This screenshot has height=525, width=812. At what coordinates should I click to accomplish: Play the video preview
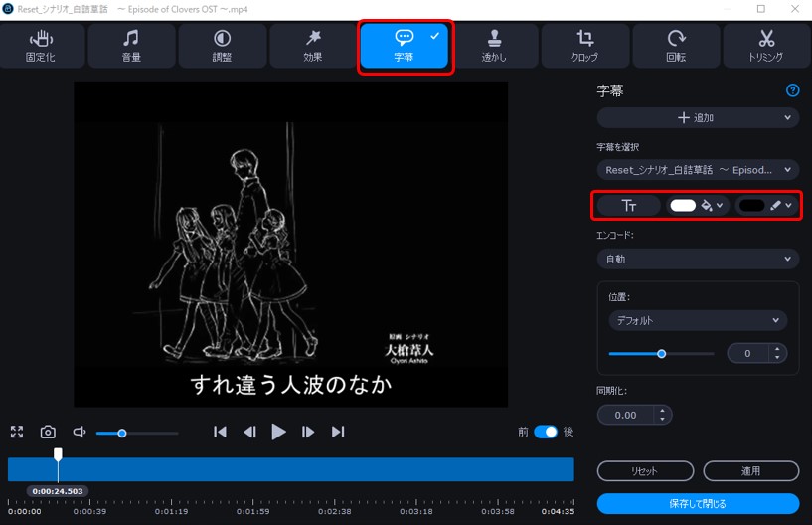(x=278, y=432)
